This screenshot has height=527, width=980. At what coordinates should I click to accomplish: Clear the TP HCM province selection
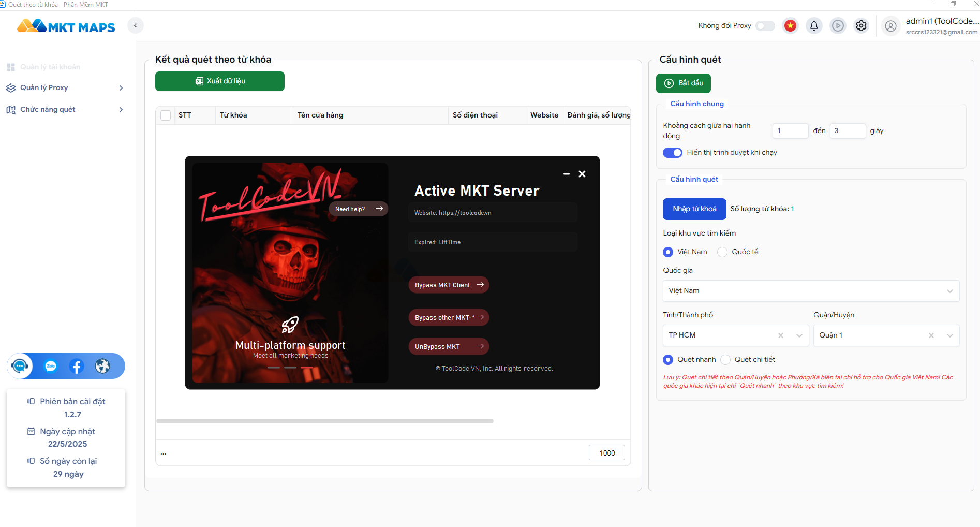coord(781,335)
